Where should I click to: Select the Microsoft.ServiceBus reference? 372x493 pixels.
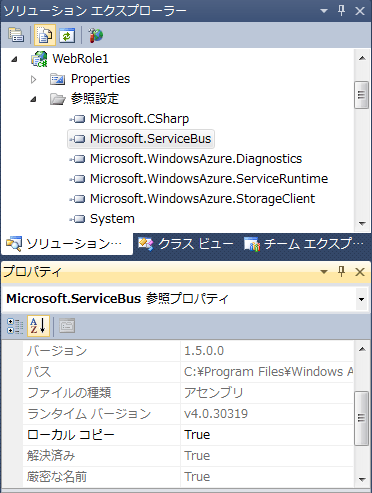(x=150, y=139)
